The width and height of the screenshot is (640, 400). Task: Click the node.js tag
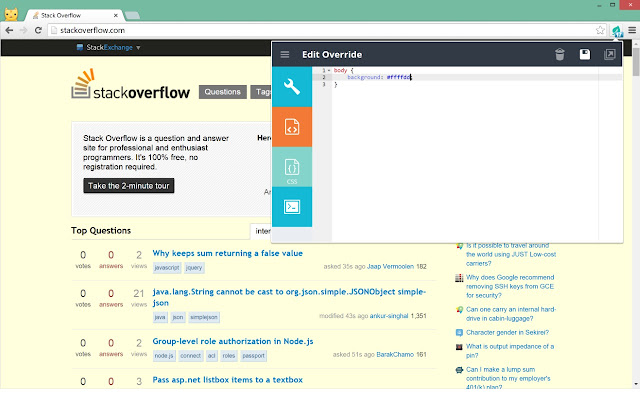click(164, 356)
